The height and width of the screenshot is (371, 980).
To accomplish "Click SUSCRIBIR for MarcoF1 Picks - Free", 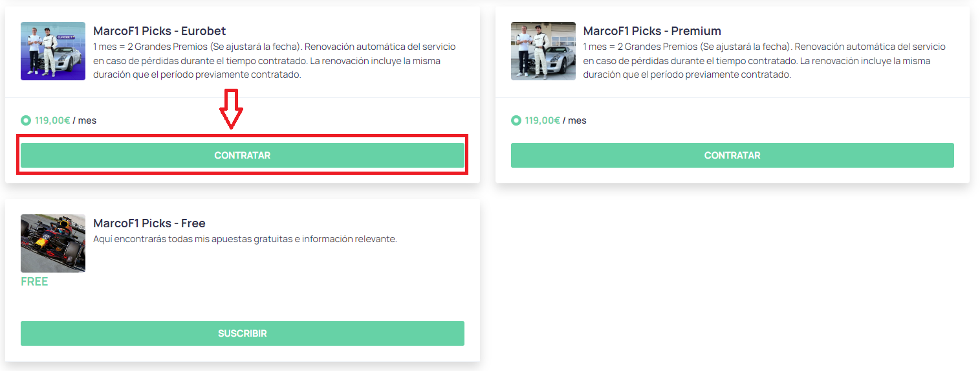I will tap(243, 333).
